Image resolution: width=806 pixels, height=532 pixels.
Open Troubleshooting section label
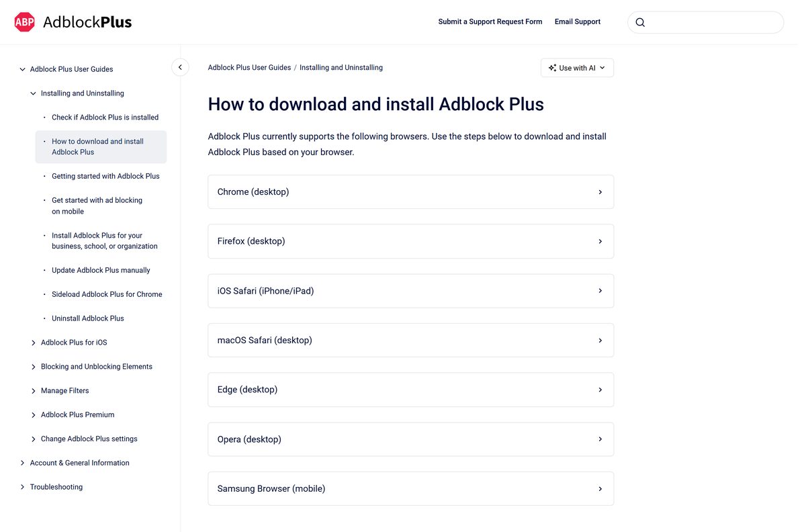[56, 487]
